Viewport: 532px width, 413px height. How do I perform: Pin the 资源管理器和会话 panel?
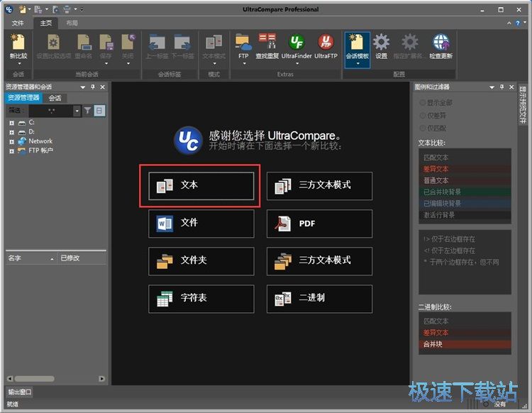click(93, 87)
